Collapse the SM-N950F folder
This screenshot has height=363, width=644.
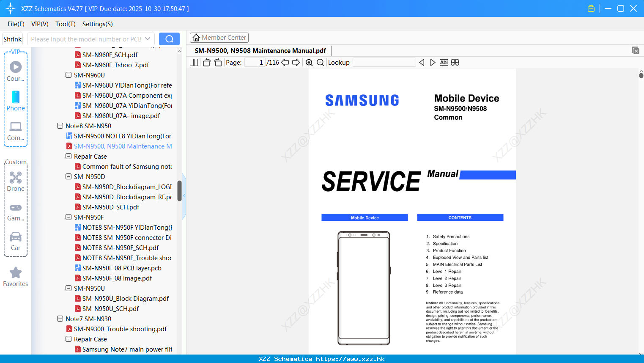(69, 217)
